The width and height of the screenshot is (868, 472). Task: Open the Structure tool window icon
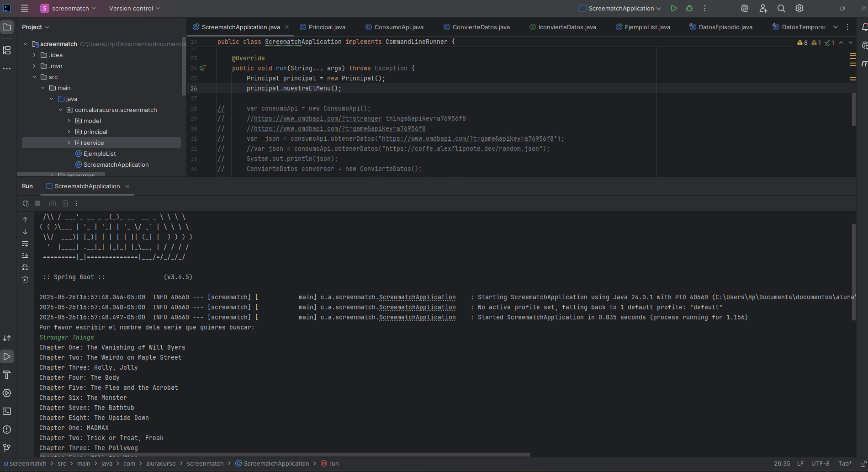coord(7,50)
